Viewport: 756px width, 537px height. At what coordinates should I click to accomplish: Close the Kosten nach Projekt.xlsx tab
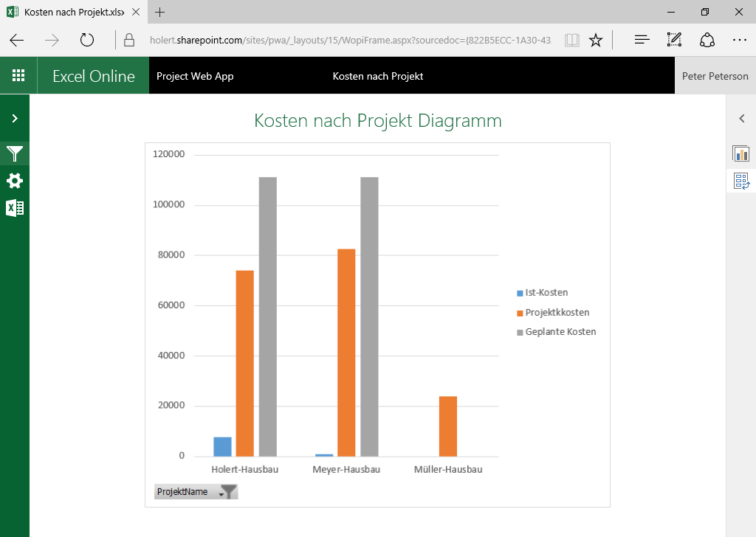(x=136, y=12)
